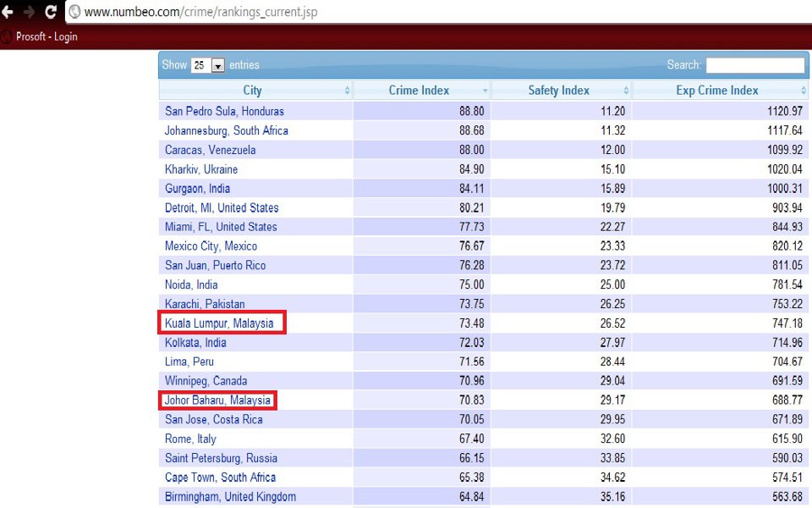Click exp crime index value 1020.04
Screen dimensions: 812x508
coord(785,169)
